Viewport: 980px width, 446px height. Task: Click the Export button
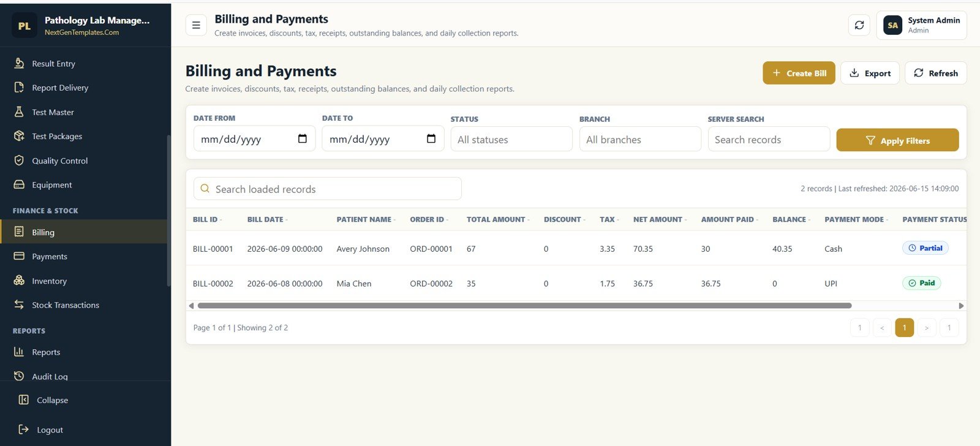point(870,73)
